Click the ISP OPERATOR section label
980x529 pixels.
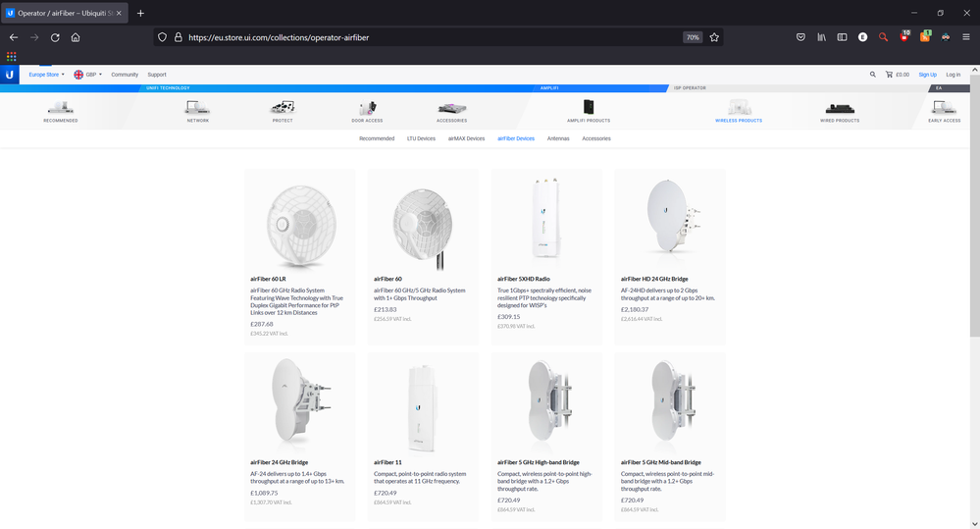coord(690,88)
